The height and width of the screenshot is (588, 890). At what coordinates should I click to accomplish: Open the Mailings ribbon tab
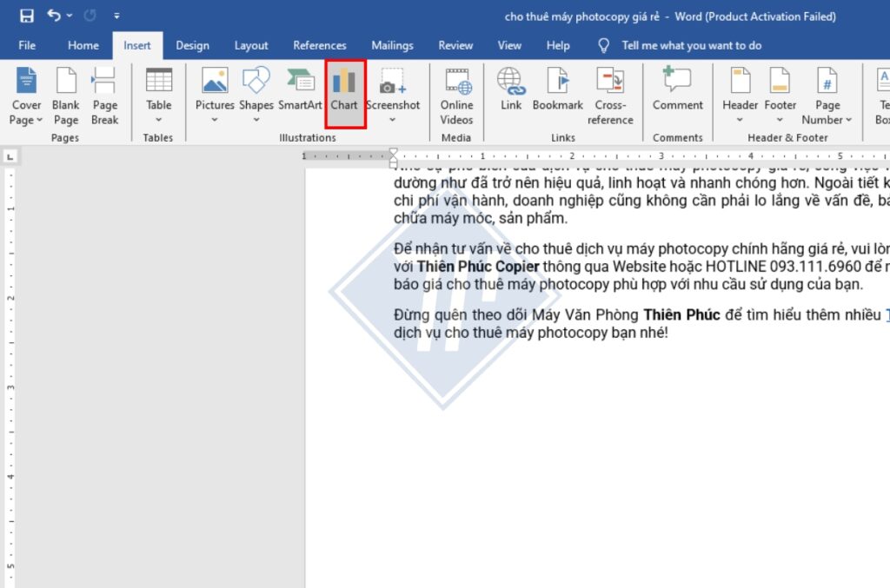(392, 45)
